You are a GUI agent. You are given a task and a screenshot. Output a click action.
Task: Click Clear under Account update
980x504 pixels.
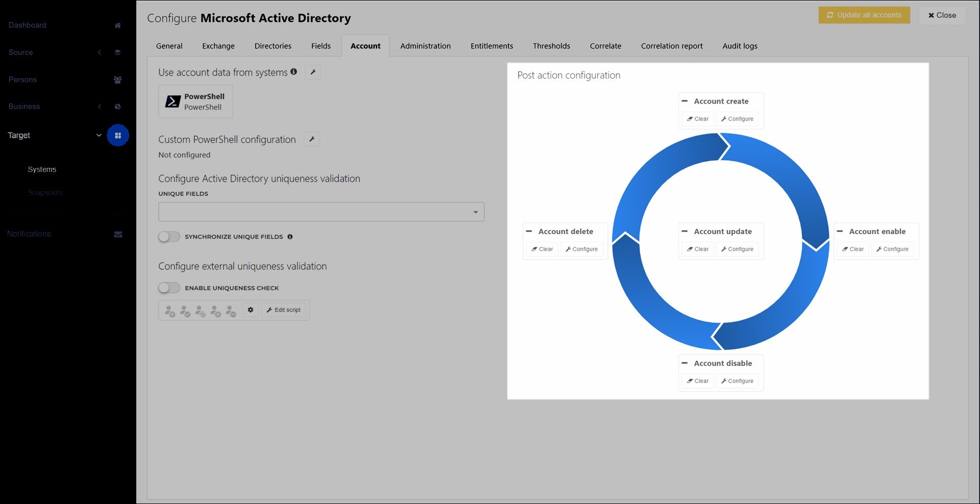[x=698, y=249]
